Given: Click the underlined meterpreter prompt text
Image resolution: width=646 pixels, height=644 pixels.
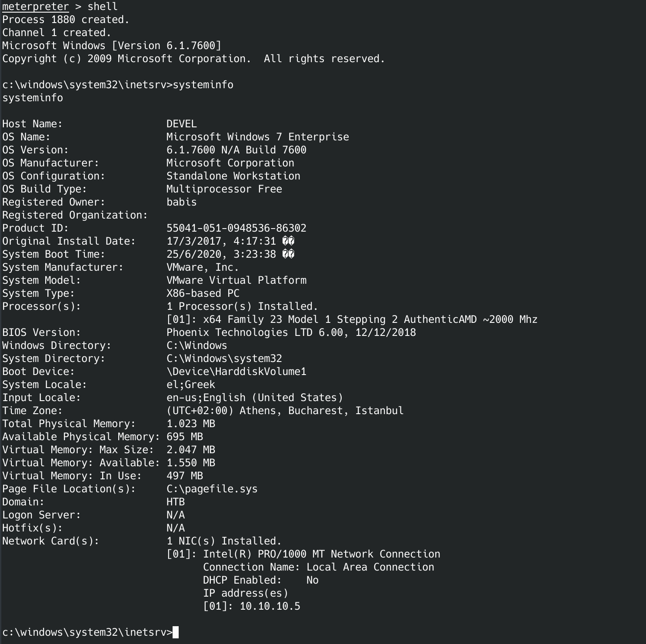Looking at the screenshot, I should [x=35, y=7].
